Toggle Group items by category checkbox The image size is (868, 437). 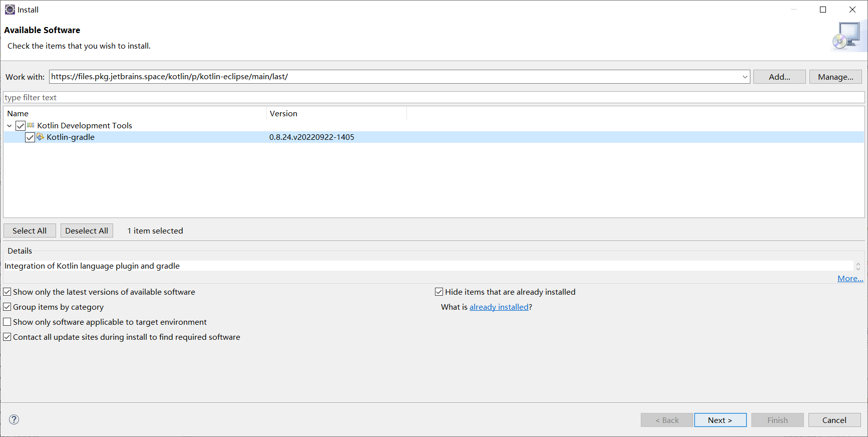[7, 307]
